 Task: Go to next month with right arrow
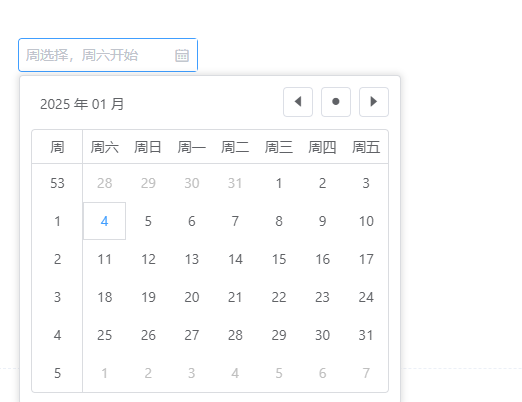pyautogui.click(x=374, y=102)
